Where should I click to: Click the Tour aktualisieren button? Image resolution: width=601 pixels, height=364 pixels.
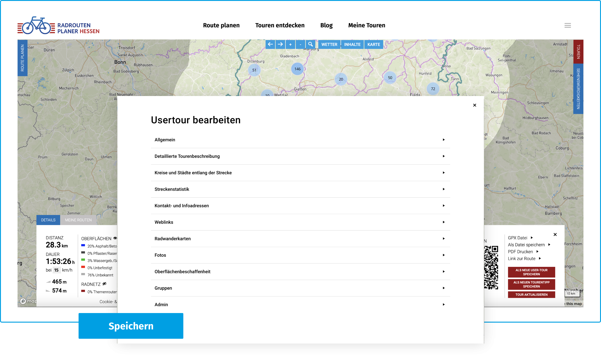[531, 294]
